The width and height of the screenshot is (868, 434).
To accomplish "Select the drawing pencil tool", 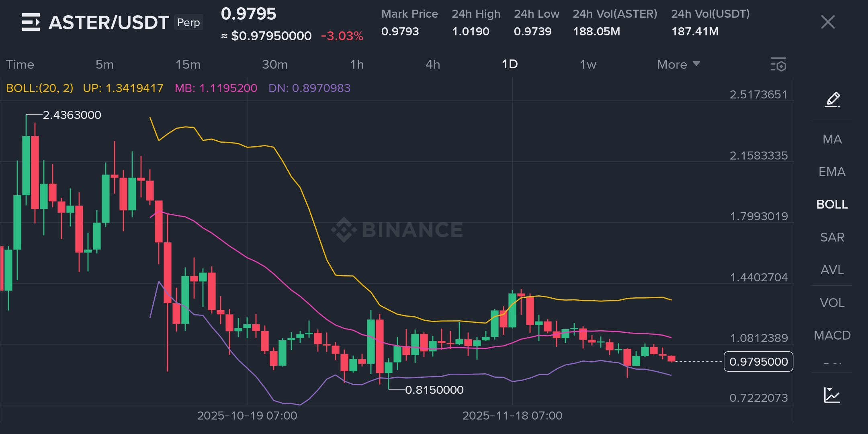I will [832, 100].
